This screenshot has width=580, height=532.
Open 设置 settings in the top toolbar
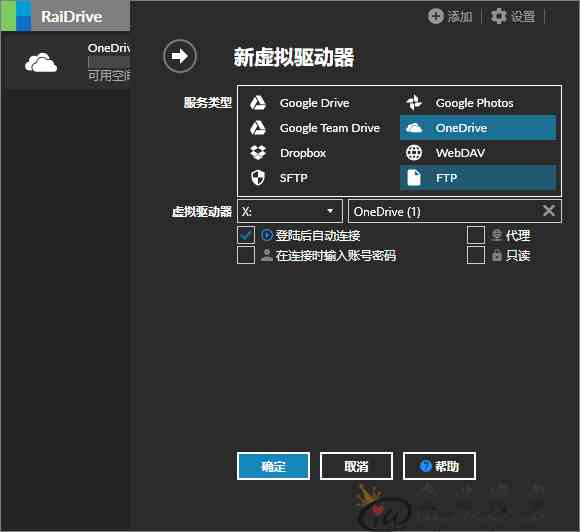tap(513, 16)
